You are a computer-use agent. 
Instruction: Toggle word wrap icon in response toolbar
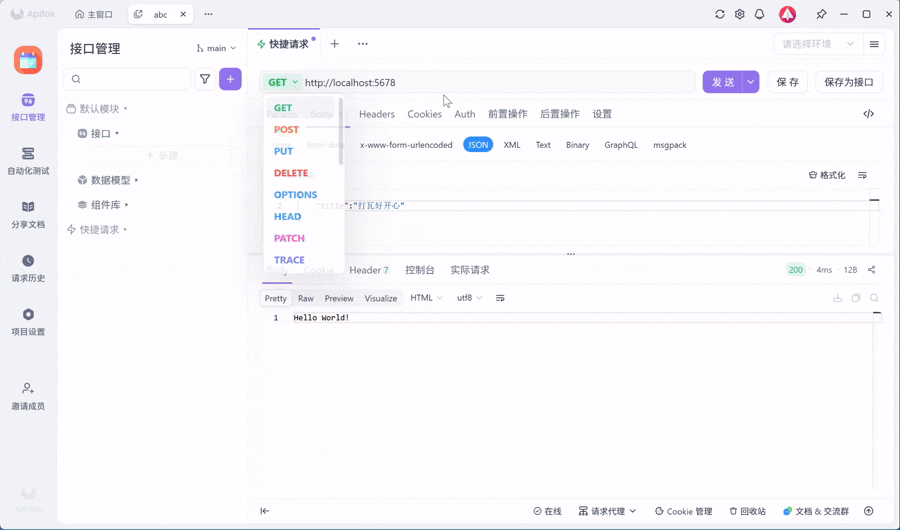click(x=500, y=298)
